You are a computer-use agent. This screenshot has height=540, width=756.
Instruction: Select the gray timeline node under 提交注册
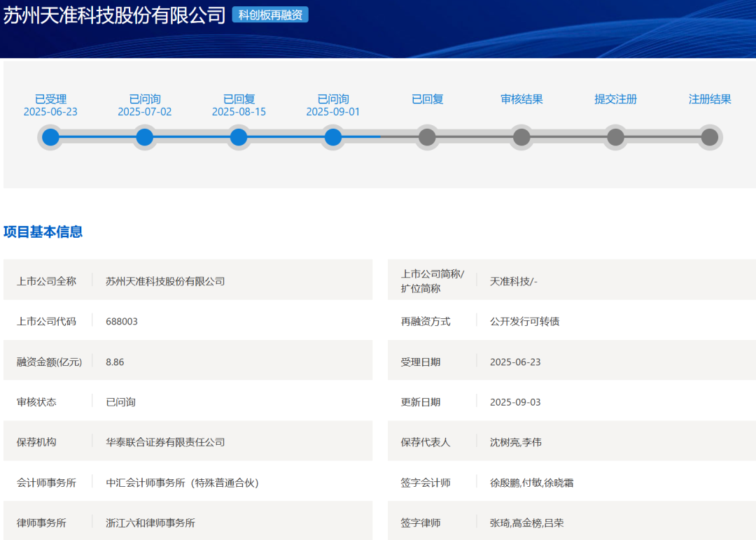[x=615, y=137]
